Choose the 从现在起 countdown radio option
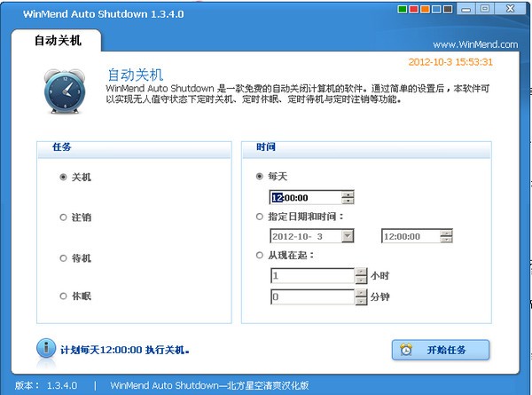This screenshot has width=532, height=395. coord(285,255)
